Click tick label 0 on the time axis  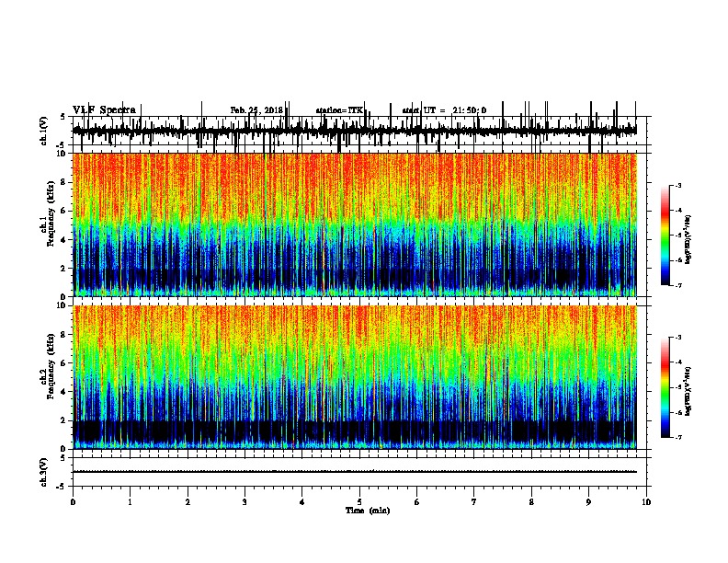73,502
